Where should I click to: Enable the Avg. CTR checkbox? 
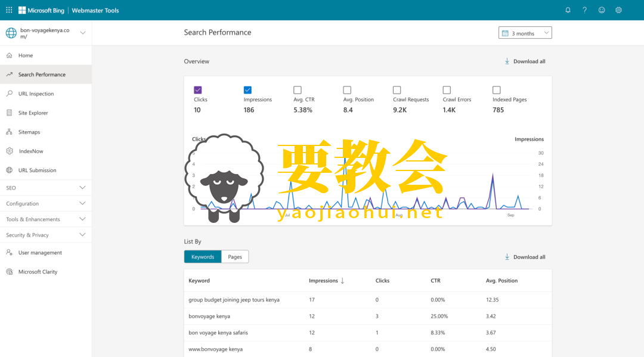298,90
